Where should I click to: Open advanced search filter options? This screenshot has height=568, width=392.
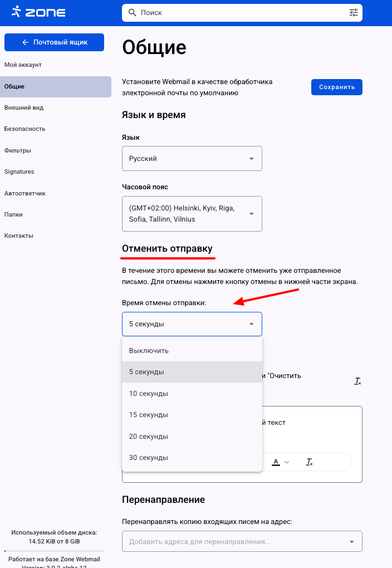point(354,12)
